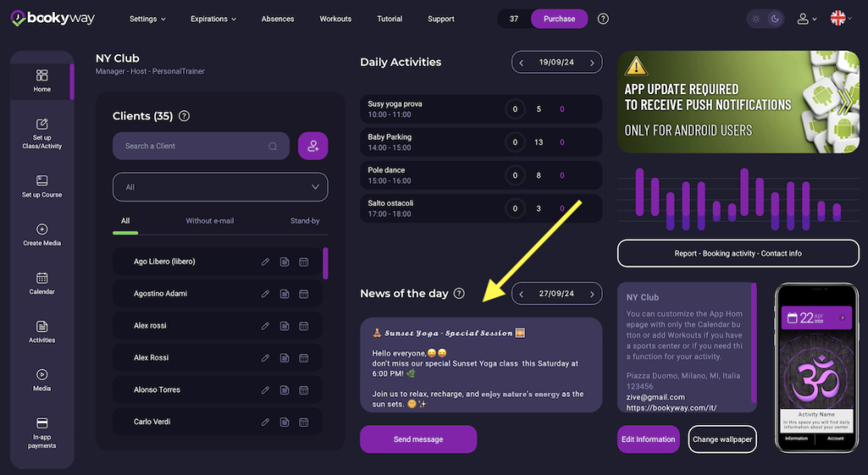
Task: Click the Send message button
Action: 418,439
